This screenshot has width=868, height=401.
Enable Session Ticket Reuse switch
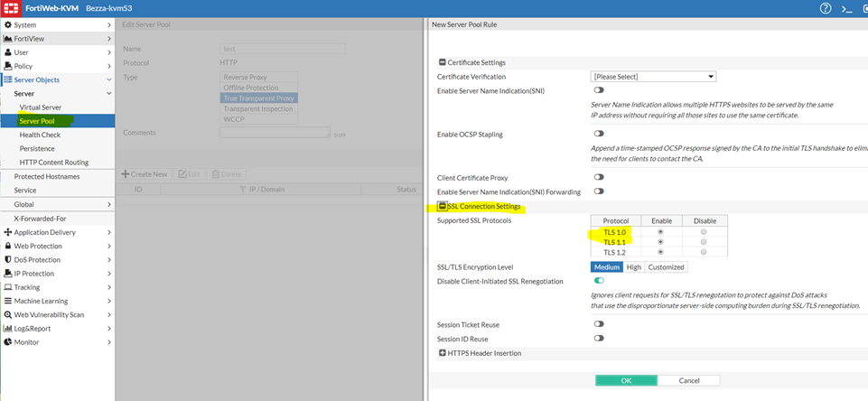point(599,324)
